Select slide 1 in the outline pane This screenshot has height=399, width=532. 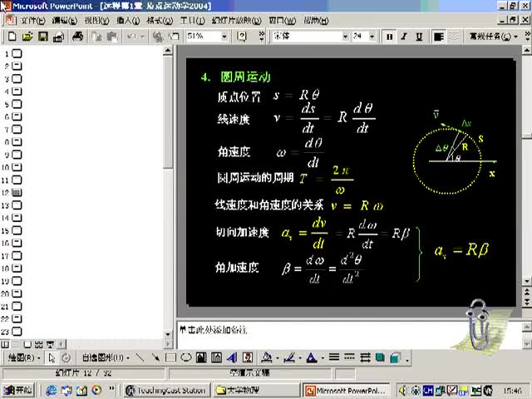pyautogui.click(x=17, y=53)
